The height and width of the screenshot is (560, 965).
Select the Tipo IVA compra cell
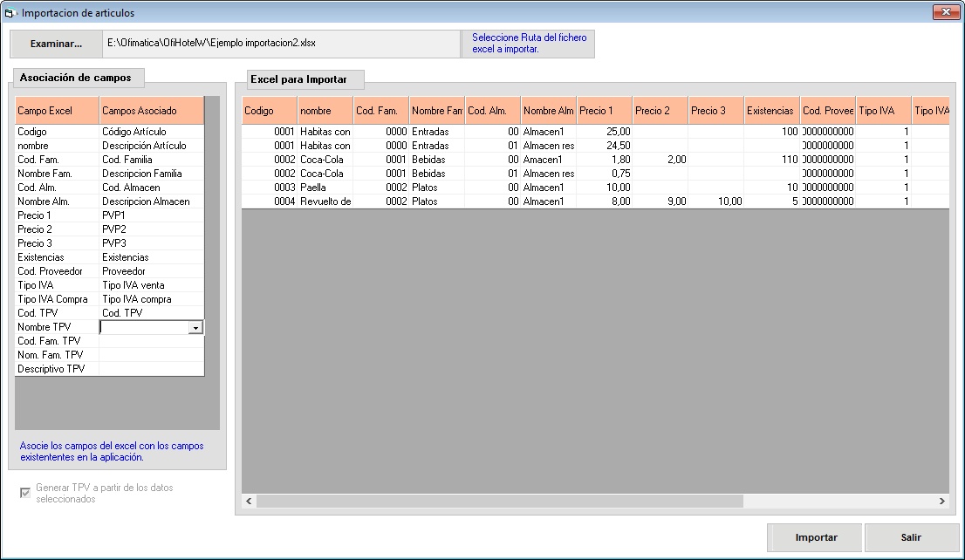tap(152, 299)
